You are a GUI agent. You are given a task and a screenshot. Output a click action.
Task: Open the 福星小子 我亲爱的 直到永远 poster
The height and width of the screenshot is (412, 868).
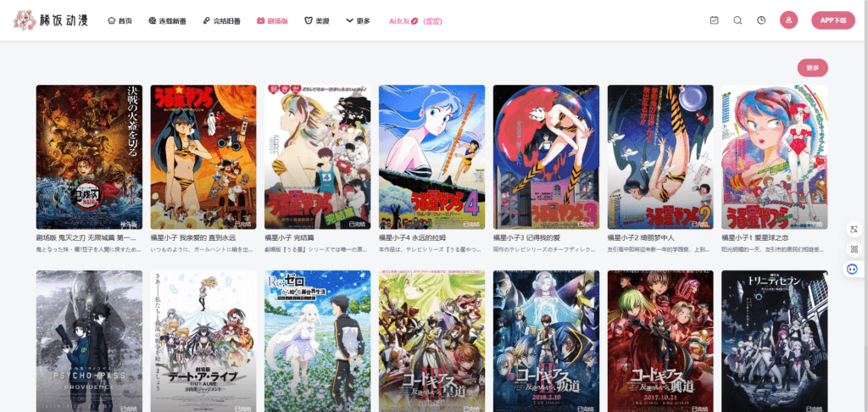[x=203, y=157]
